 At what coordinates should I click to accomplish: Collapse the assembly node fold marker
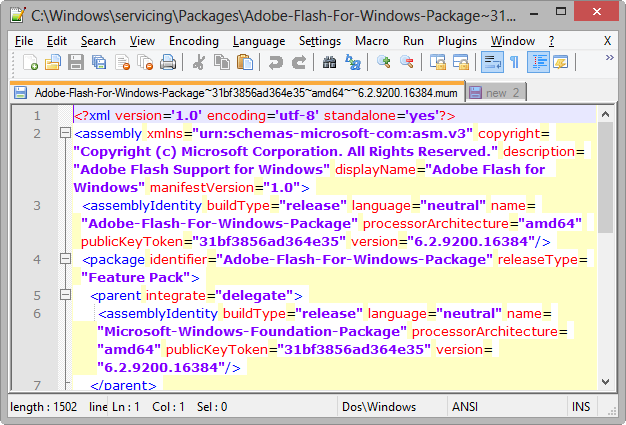tap(65, 133)
